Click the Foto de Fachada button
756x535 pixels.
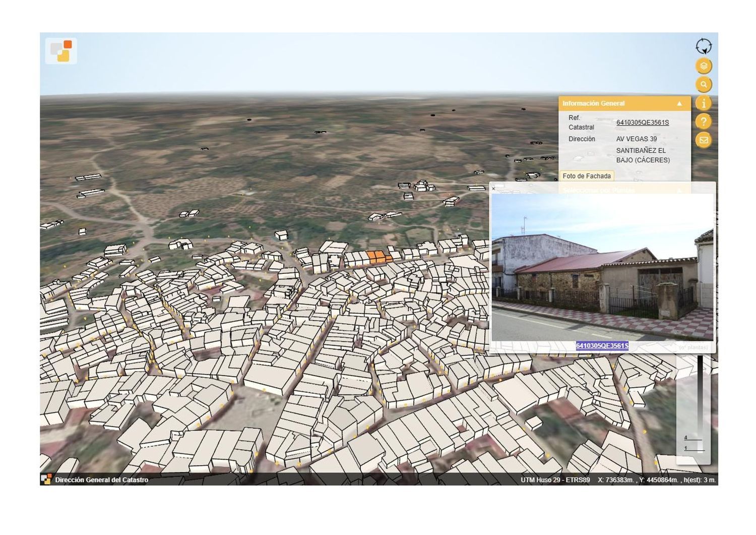pos(587,176)
